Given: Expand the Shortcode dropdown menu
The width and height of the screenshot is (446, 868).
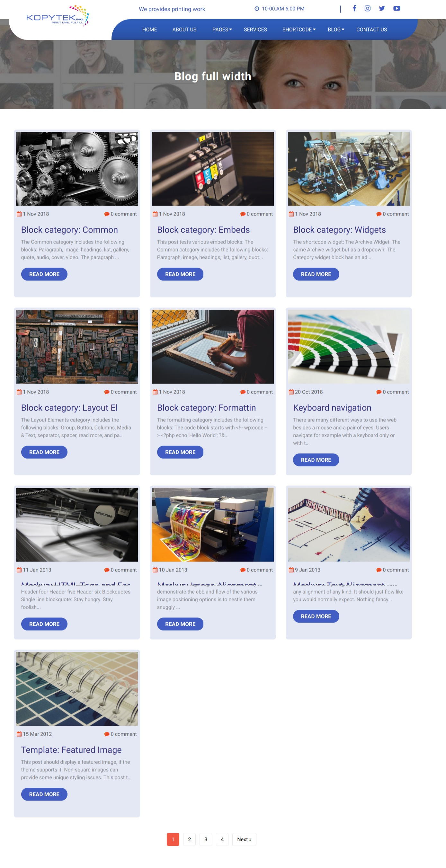Looking at the screenshot, I should pyautogui.click(x=299, y=30).
